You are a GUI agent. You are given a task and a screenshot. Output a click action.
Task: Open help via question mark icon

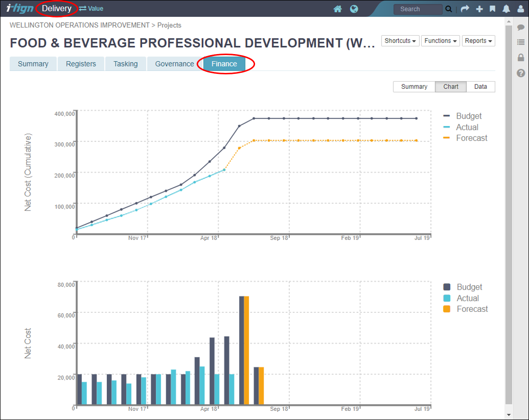(521, 73)
